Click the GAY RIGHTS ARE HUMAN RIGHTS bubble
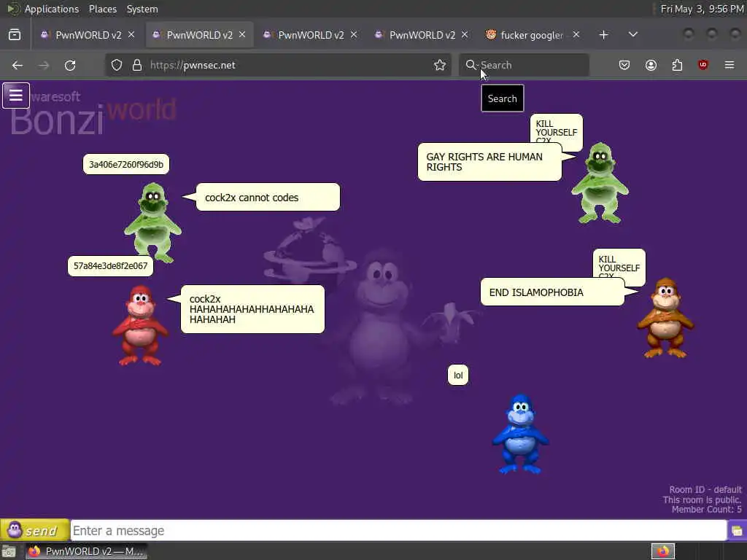 (489, 162)
